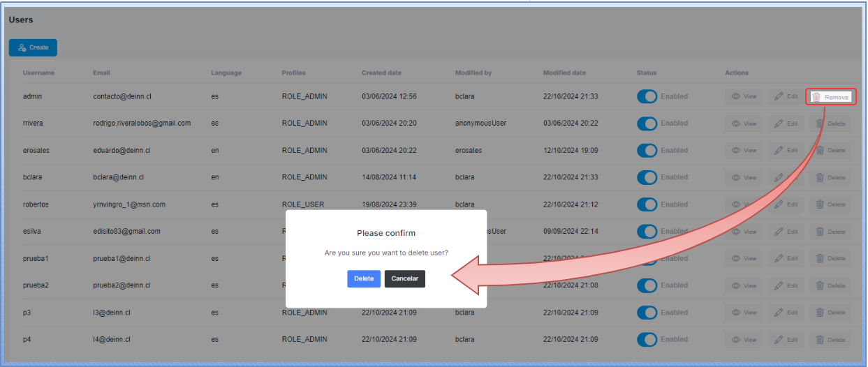Toggle the Enabled switch for admin
Screen dimensions: 868x367
[x=647, y=97]
